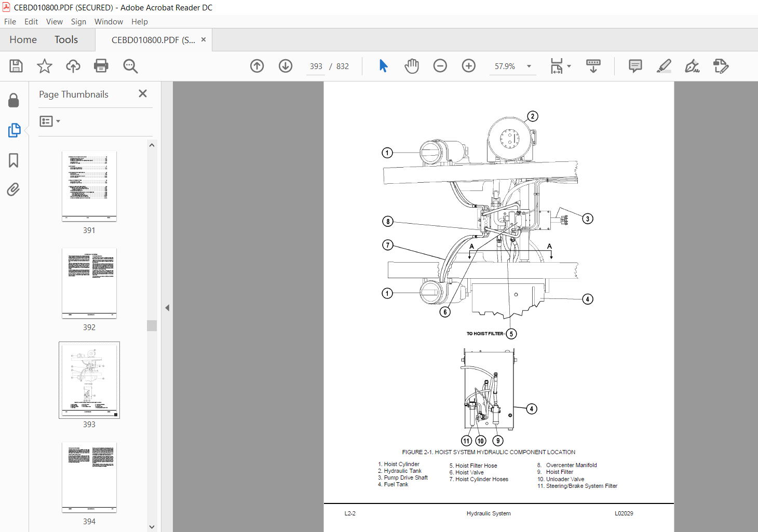Image resolution: width=758 pixels, height=532 pixels.
Task: Open the bookmarks sidebar icon
Action: tap(14, 160)
